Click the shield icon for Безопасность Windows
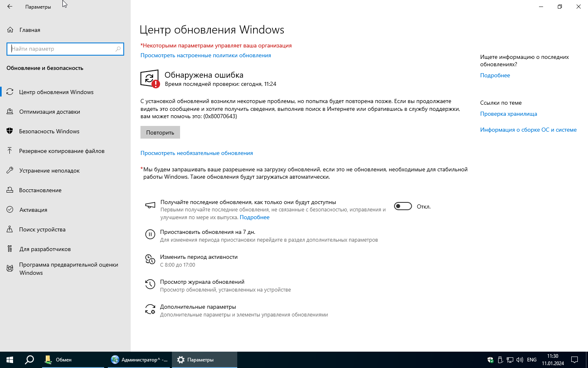This screenshot has width=588, height=368. pos(10,131)
